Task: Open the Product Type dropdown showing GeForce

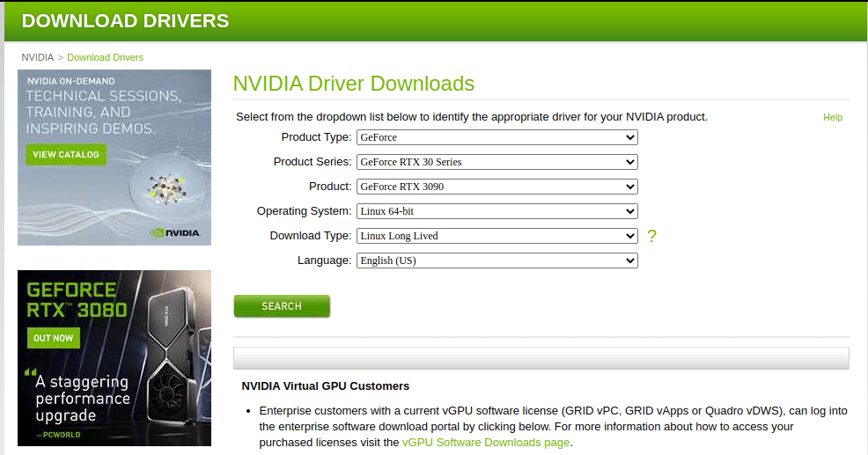Action: [497, 137]
